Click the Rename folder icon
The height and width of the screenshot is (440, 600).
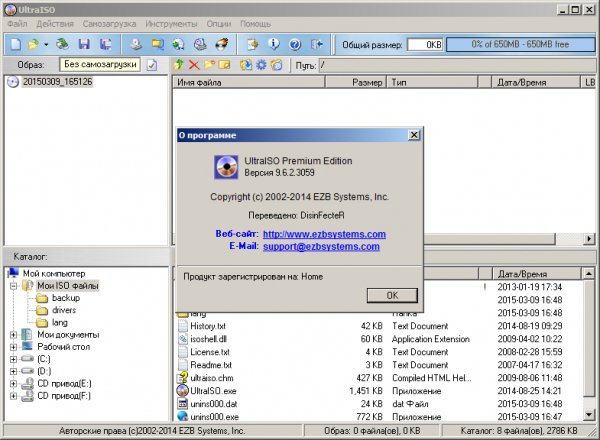click(225, 65)
